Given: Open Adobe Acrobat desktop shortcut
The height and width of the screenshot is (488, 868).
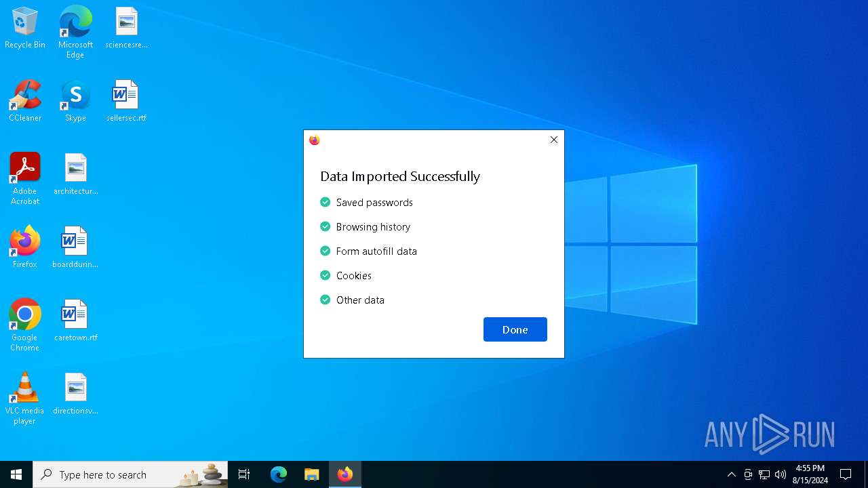Looking at the screenshot, I should [25, 179].
